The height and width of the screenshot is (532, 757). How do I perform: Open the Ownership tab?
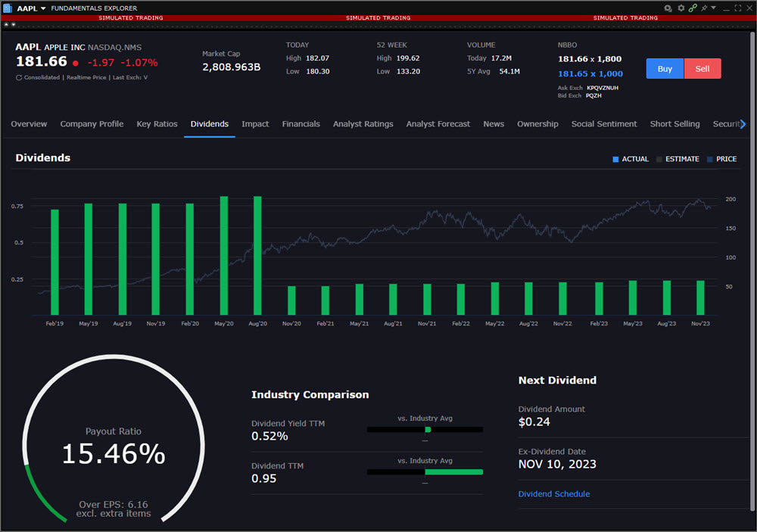(537, 124)
